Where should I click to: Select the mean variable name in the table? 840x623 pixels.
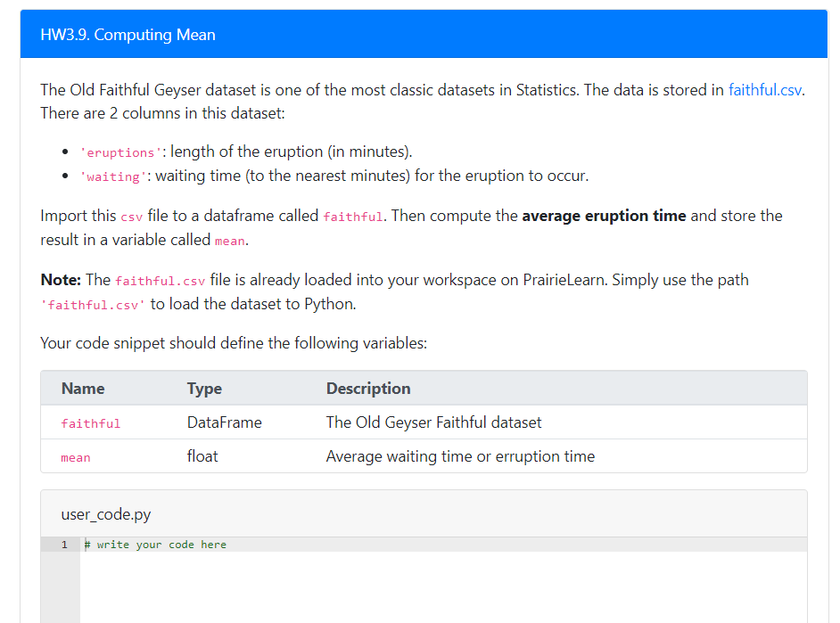(75, 457)
